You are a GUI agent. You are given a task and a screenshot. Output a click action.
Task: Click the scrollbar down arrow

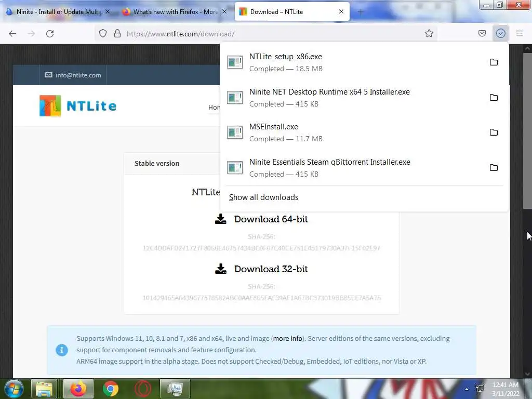[x=528, y=374]
